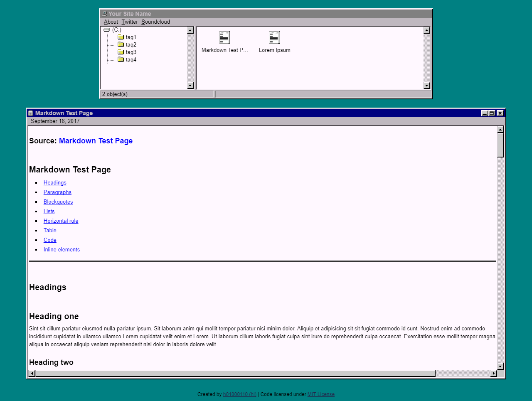Click the document icon on Markdown Test Page titlebar

tap(31, 113)
